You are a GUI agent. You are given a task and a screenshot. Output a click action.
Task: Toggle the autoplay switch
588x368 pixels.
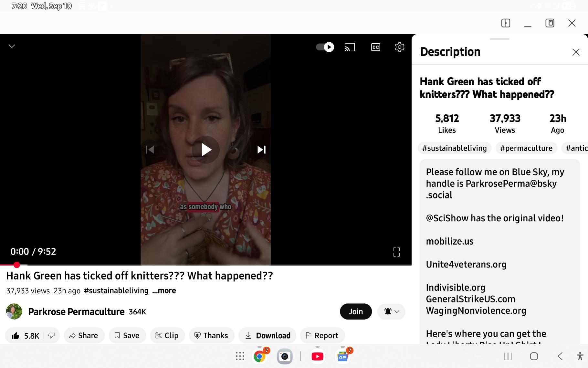[325, 47]
